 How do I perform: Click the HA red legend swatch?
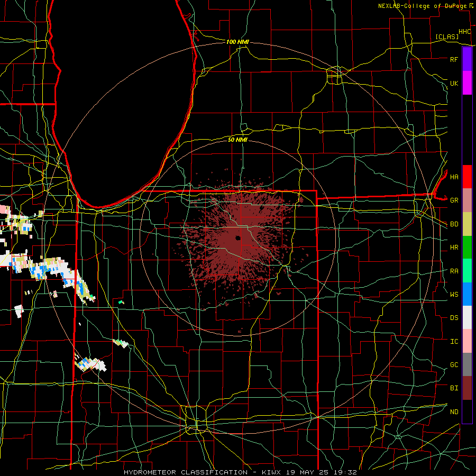pos(467,177)
